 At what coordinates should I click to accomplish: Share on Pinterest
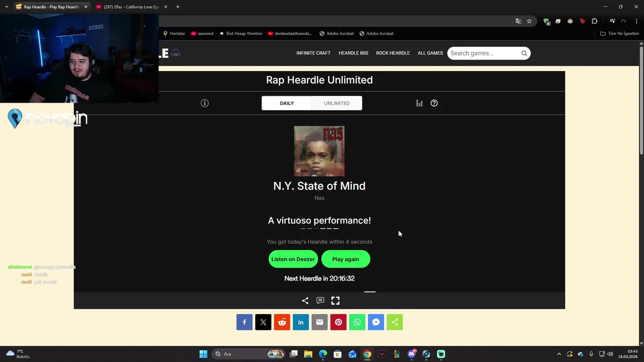(x=338, y=322)
